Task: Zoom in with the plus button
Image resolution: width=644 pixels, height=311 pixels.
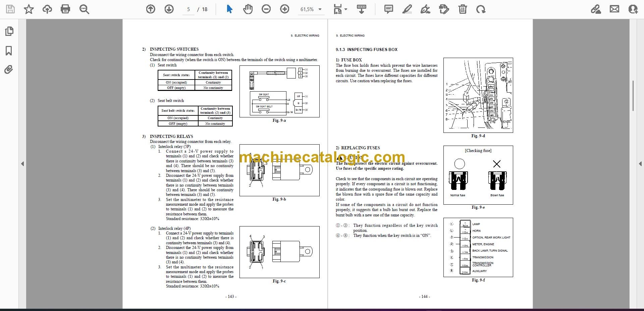Action: pyautogui.click(x=285, y=9)
